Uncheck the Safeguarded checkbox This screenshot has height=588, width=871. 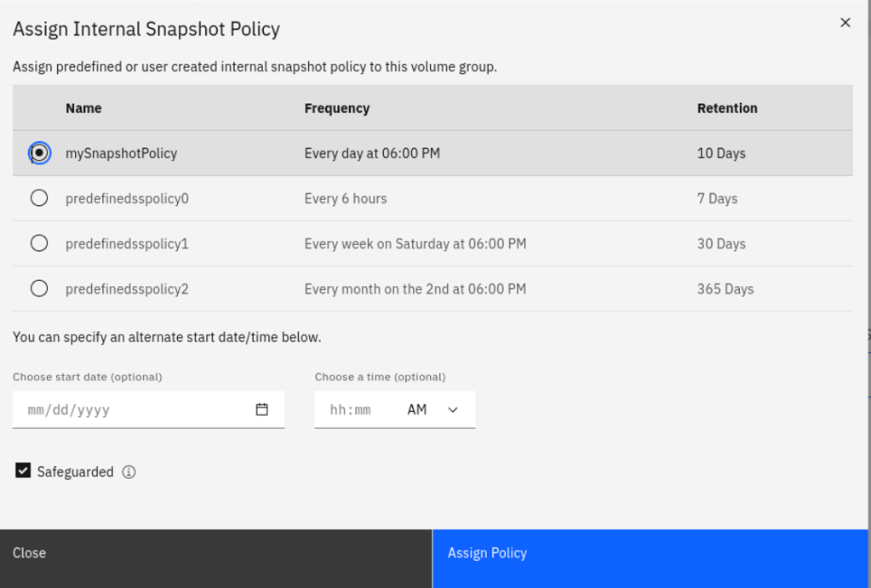23,471
